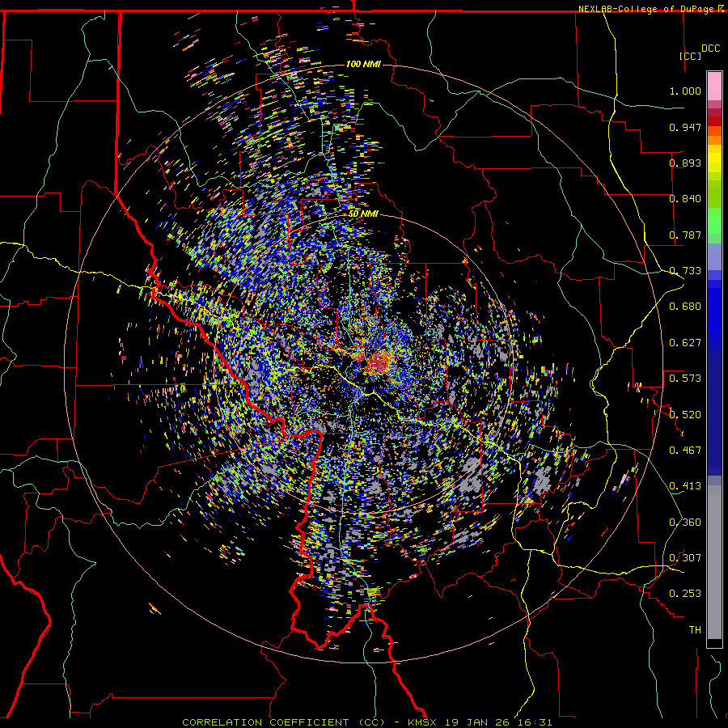Screen dimensions: 728x728
Task: Select the 0.307 legend value
Action: coord(685,558)
